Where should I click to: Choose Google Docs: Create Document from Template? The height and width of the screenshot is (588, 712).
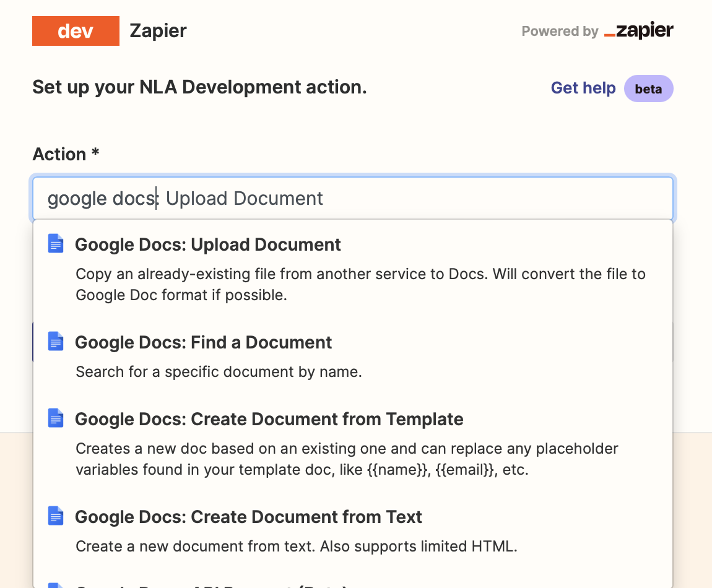(x=353, y=444)
